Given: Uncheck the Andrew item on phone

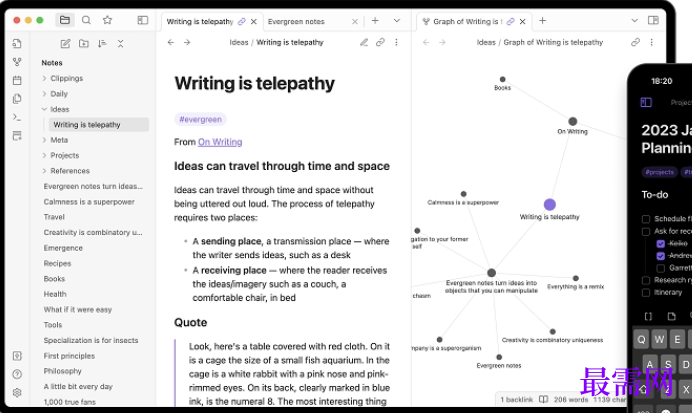Looking at the screenshot, I should pyautogui.click(x=661, y=256).
